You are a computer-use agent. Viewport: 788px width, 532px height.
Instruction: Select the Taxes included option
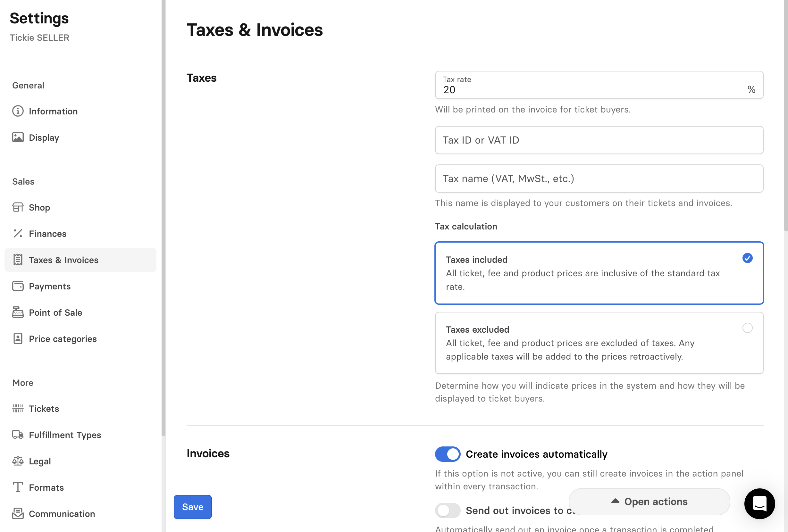click(x=747, y=258)
